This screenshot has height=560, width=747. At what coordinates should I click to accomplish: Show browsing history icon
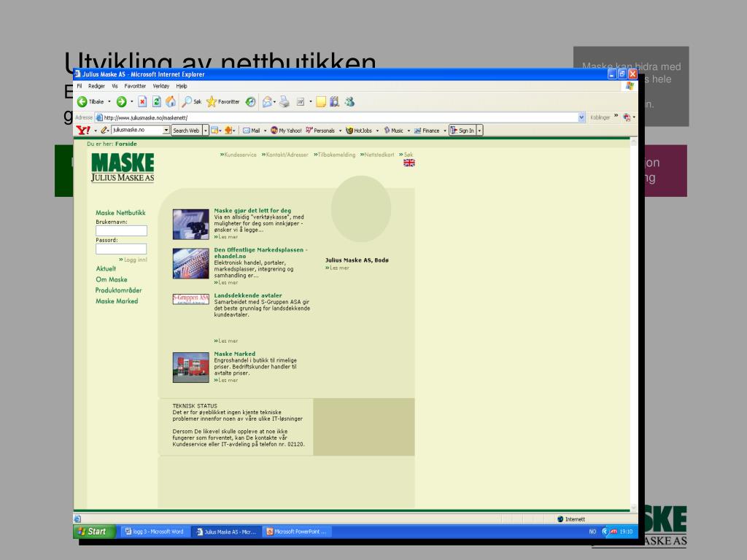click(251, 102)
